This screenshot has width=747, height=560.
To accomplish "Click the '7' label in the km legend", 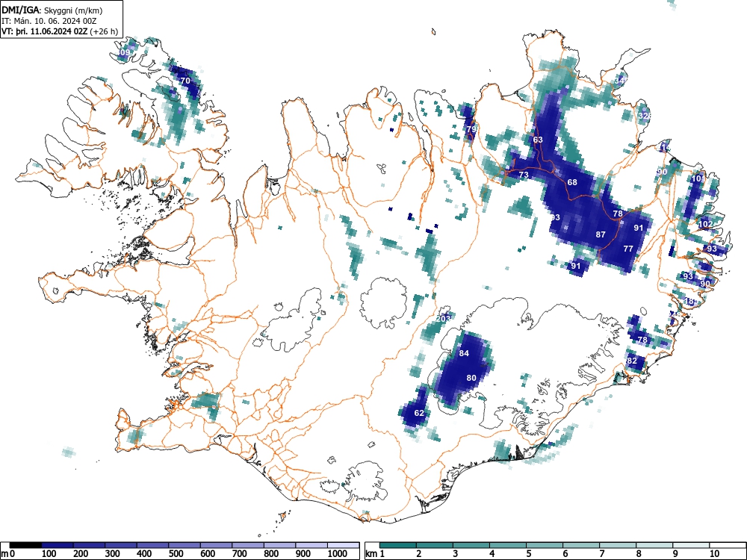I will coord(601,554).
